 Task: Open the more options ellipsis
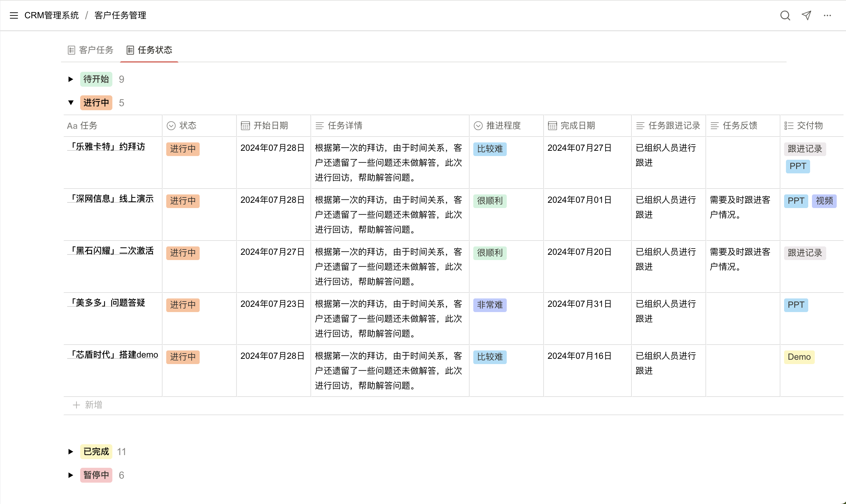[827, 15]
